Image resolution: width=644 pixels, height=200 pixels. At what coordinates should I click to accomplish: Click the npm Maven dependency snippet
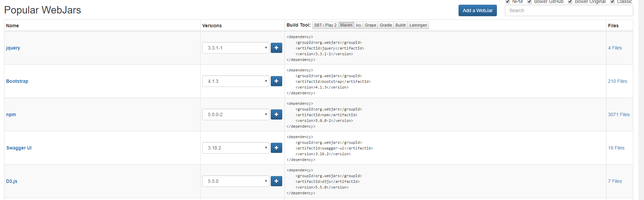coord(324,115)
